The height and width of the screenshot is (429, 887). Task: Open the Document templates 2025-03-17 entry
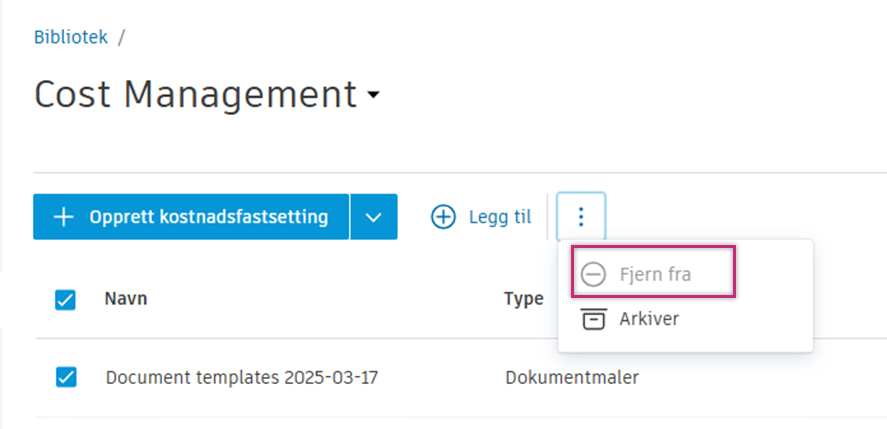(x=241, y=378)
